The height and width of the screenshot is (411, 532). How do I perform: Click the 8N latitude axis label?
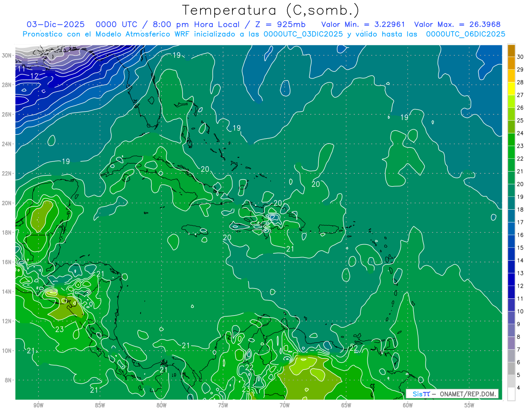pos(9,380)
